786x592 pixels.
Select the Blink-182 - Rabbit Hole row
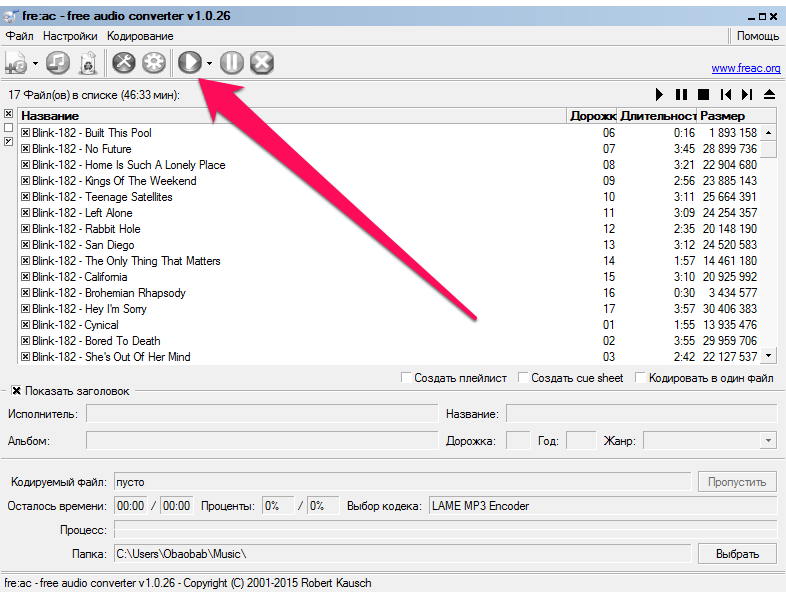tap(389, 229)
